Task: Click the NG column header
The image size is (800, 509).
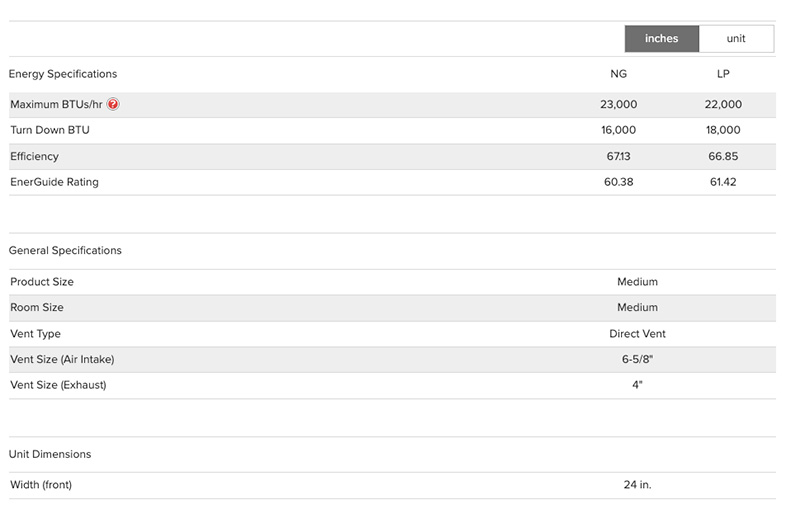Action: [619, 74]
